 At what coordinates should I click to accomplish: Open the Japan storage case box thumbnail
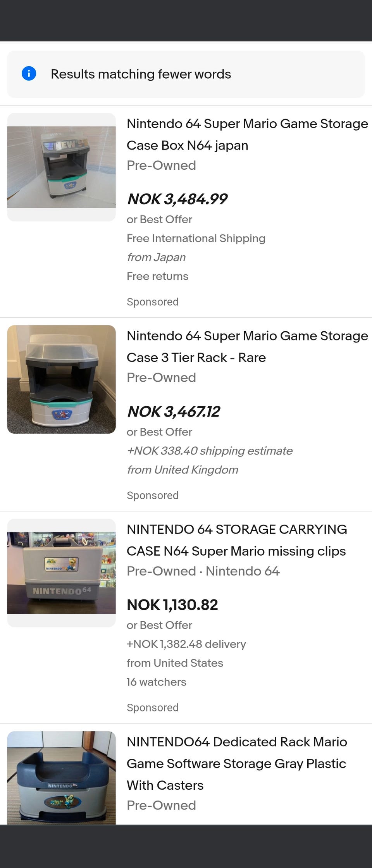[61, 167]
